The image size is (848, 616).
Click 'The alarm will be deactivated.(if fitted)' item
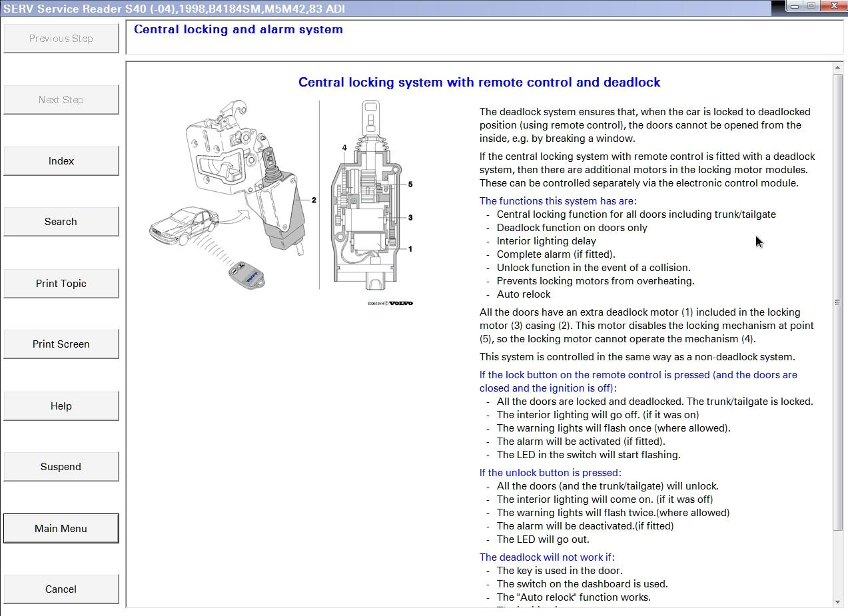[x=586, y=526]
